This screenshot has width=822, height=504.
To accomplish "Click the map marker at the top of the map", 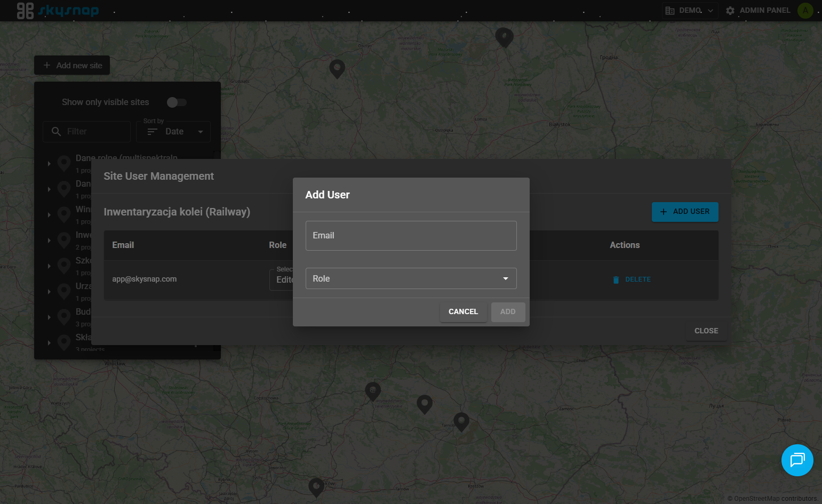I will click(x=504, y=38).
